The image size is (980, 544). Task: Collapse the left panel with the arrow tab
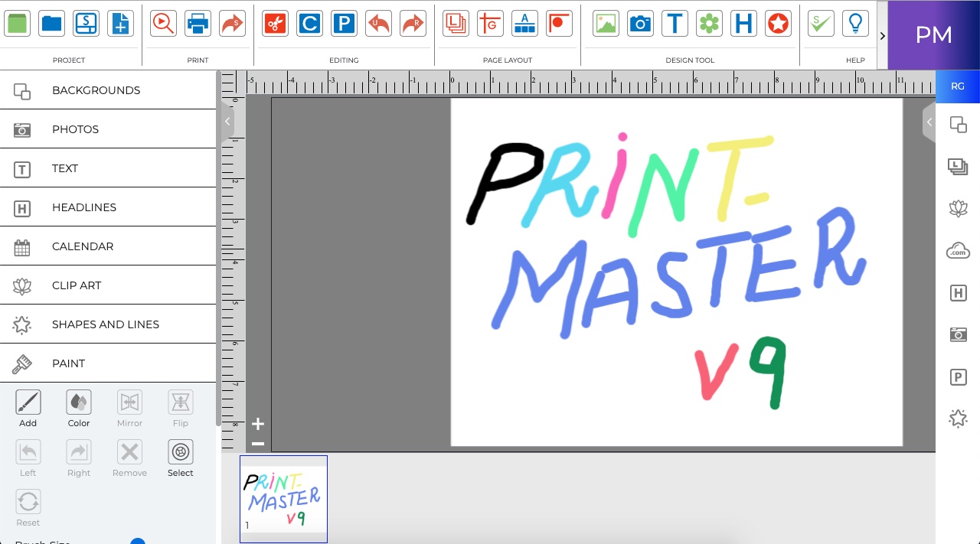pos(227,122)
